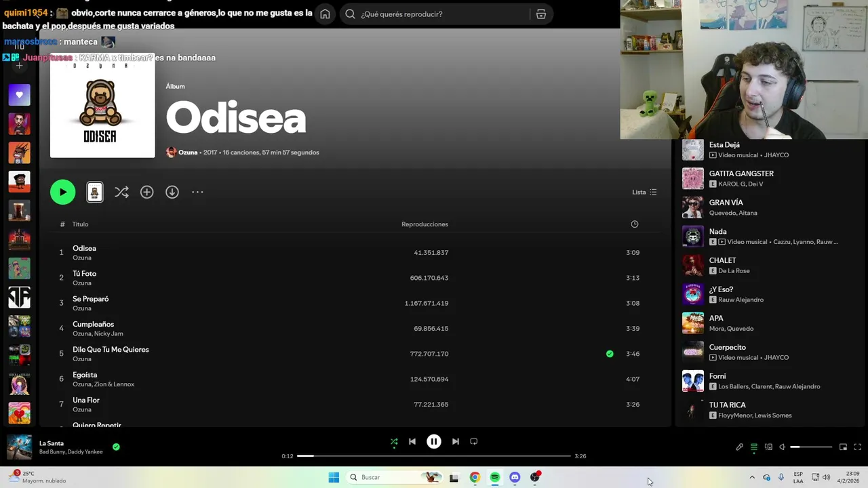Screen dimensions: 868x488
Task: Add Odisea album to library
Action: tap(146, 192)
